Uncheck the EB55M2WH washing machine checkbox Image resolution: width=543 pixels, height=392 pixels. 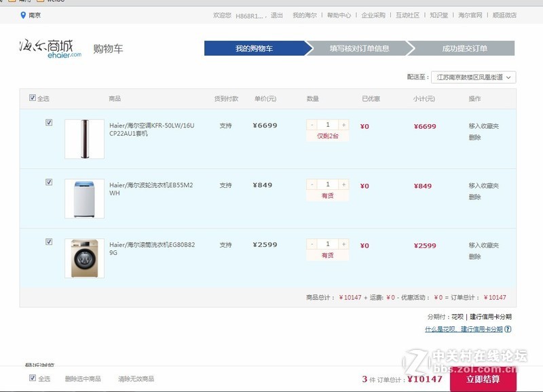click(x=49, y=182)
